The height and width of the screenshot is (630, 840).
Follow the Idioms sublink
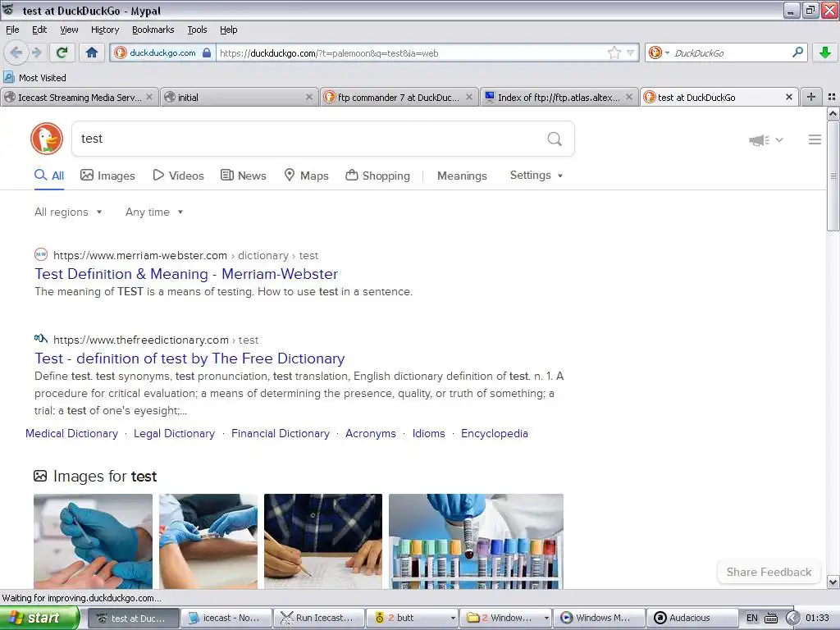[428, 433]
